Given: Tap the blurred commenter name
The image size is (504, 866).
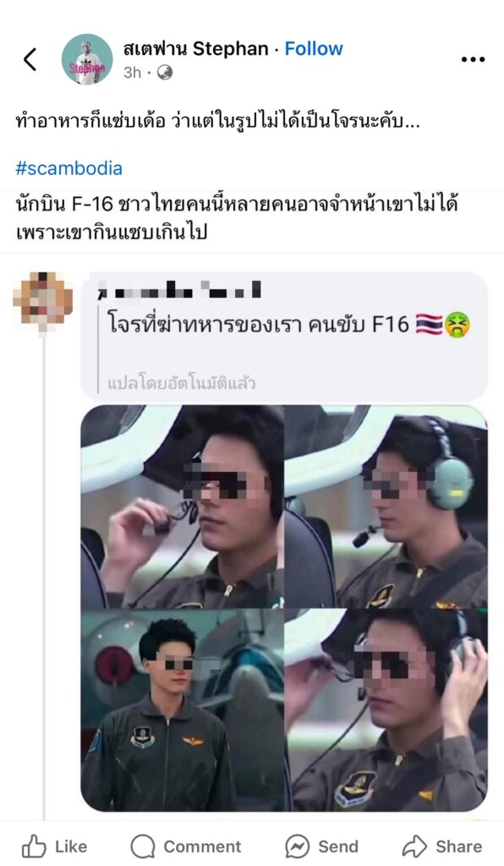Looking at the screenshot, I should (179, 289).
